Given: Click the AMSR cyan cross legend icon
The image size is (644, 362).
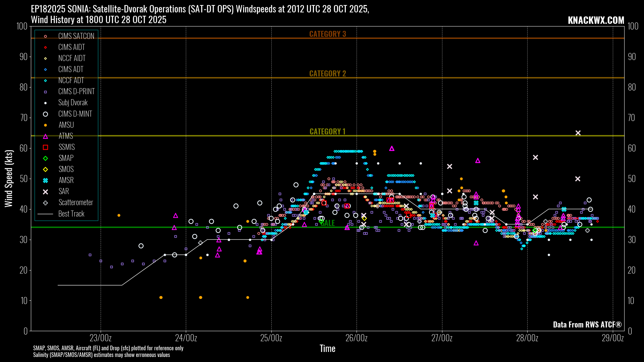Looking at the screenshot, I should pos(46,181).
